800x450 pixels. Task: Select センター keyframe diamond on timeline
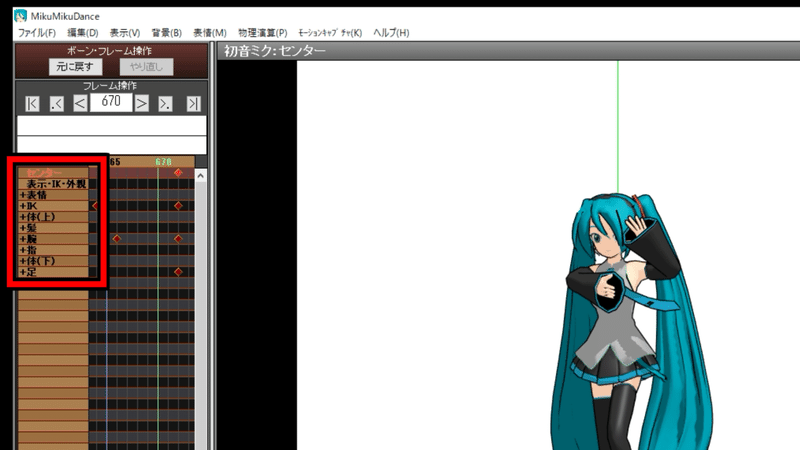[178, 172]
